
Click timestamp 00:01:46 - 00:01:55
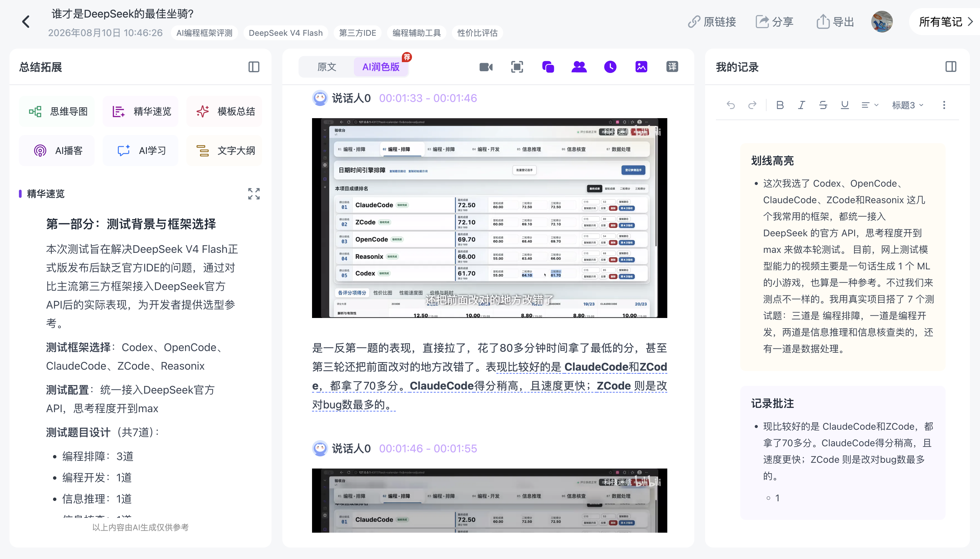pos(428,449)
